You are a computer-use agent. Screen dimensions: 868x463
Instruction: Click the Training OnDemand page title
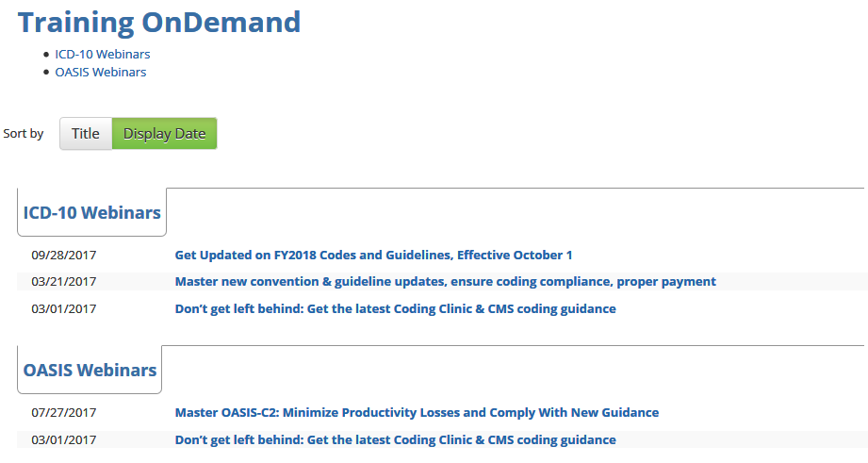[x=159, y=22]
